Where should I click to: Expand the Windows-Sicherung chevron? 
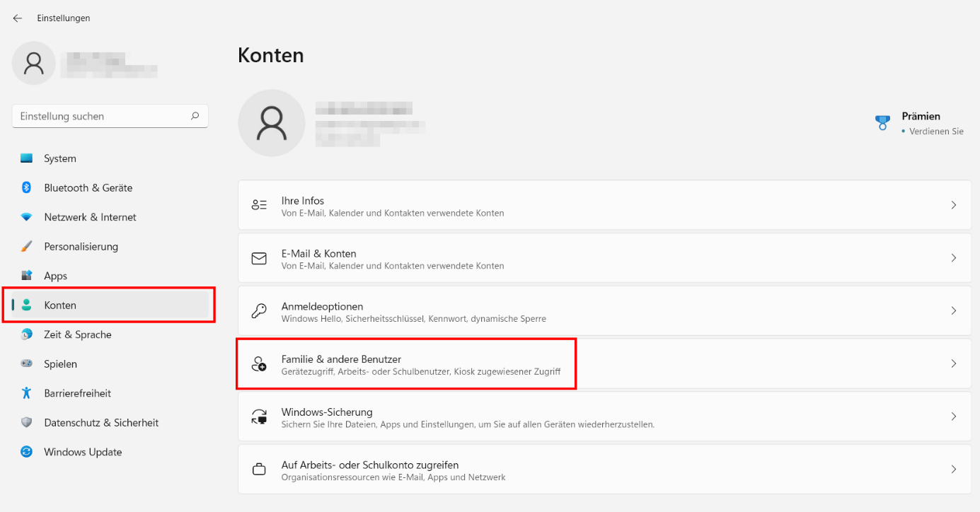pos(954,417)
